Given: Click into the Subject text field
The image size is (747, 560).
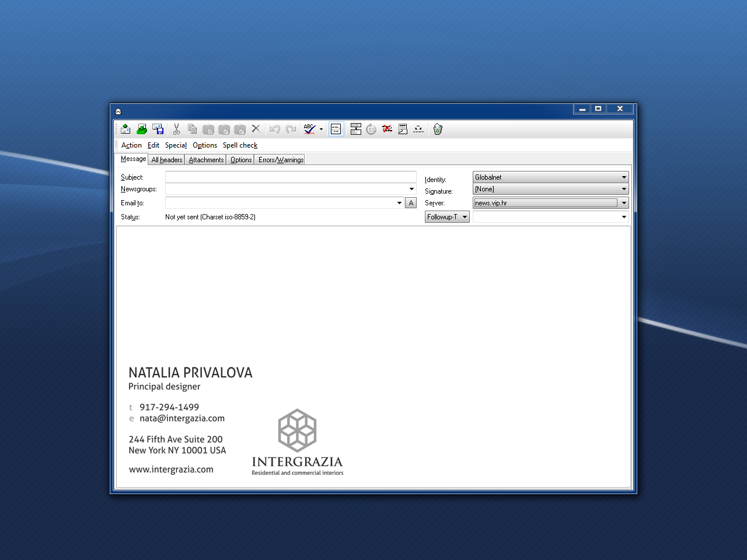Looking at the screenshot, I should point(291,177).
